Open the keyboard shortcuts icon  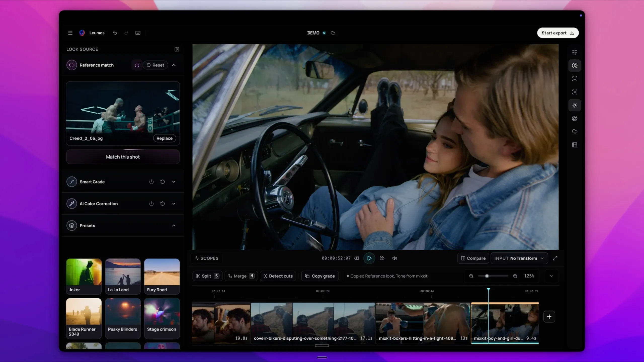[138, 33]
